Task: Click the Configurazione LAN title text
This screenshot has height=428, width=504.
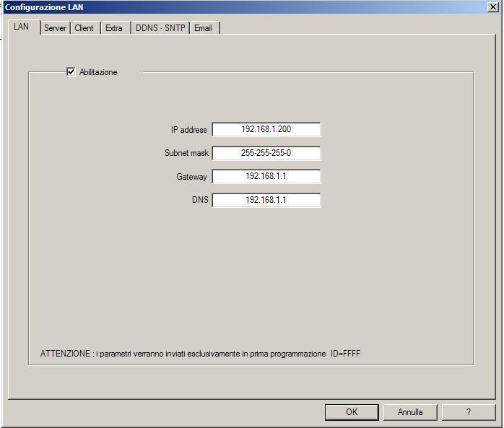Action: click(44, 7)
